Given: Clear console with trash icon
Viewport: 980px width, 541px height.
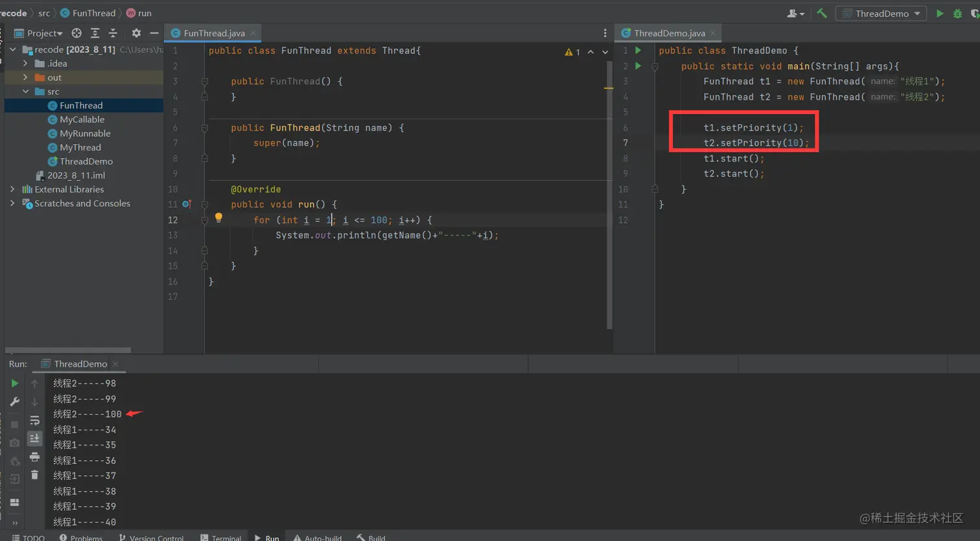Looking at the screenshot, I should (x=35, y=475).
